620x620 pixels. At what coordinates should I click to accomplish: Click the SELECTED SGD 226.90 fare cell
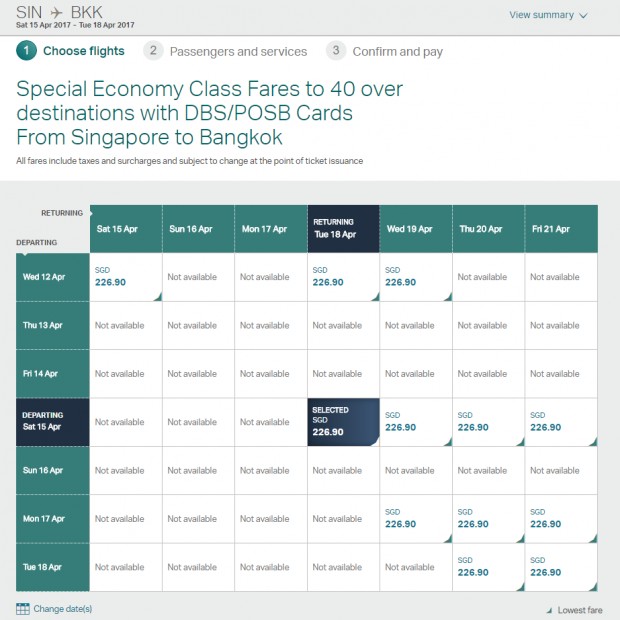(x=344, y=422)
